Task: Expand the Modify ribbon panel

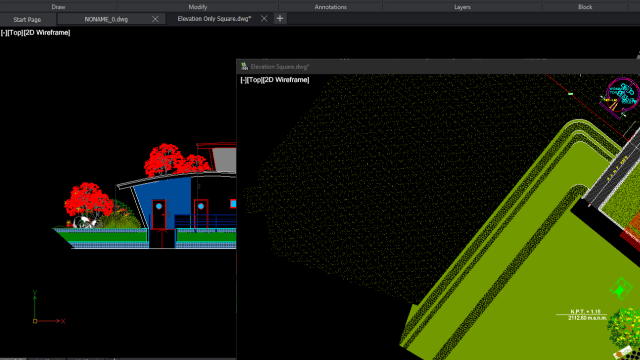Action: pos(198,7)
